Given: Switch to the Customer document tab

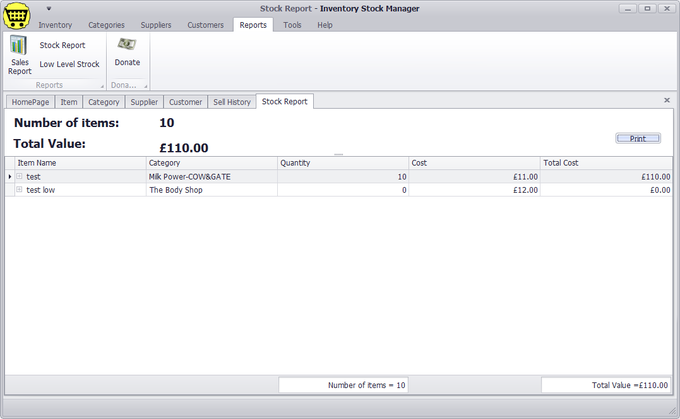Looking at the screenshot, I should 185,102.
